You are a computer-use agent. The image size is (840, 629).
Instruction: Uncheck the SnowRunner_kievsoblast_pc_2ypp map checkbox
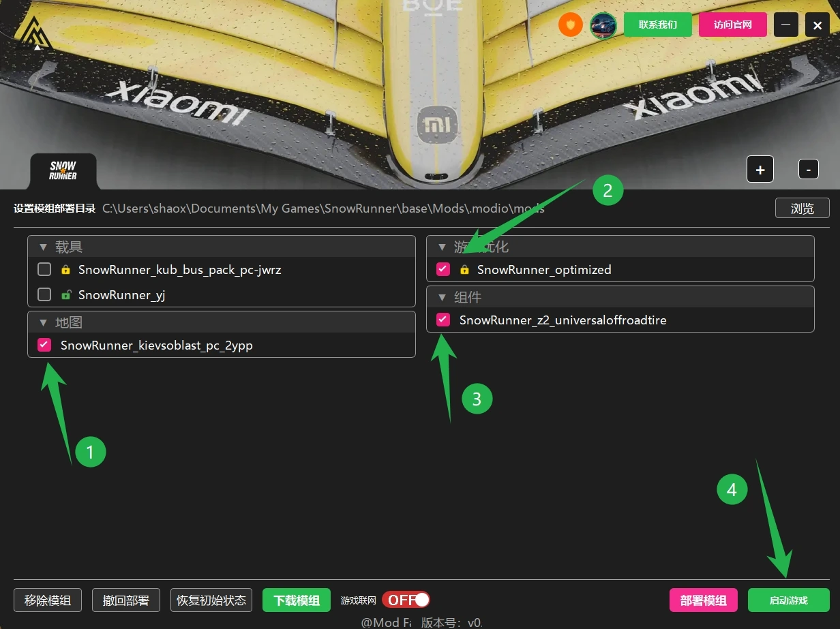pyautogui.click(x=44, y=345)
